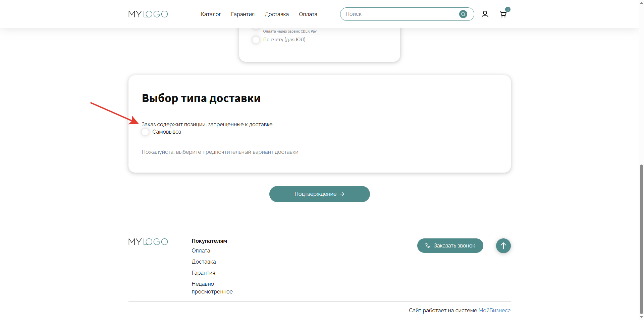The height and width of the screenshot is (320, 644).
Task: Click the search magnifier icon
Action: (x=463, y=14)
